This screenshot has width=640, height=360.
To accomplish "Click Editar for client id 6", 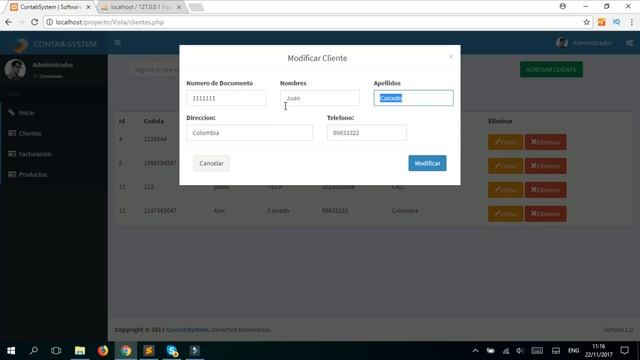I will 505,166.
